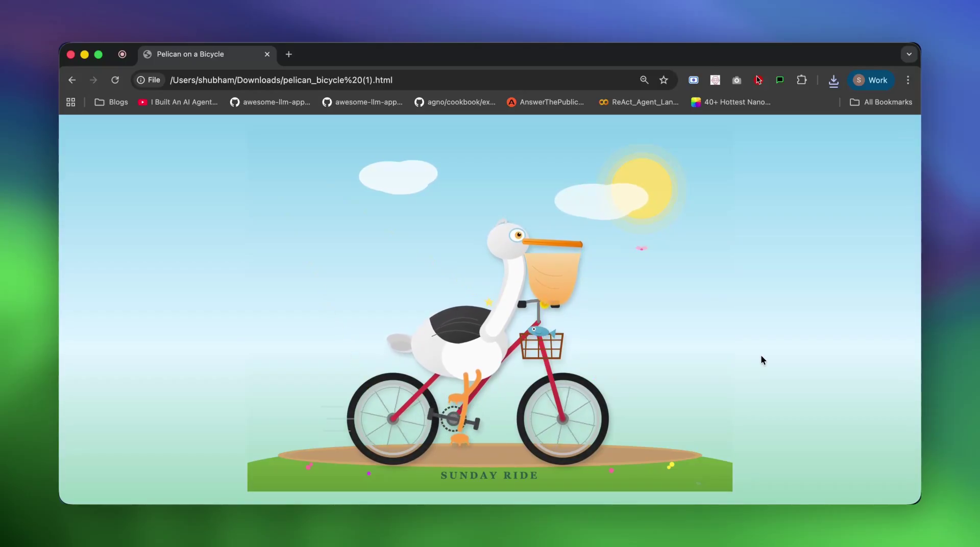Open ReAct_Agent_Lan bookmark
Screen dimensions: 980x547
[639, 102]
